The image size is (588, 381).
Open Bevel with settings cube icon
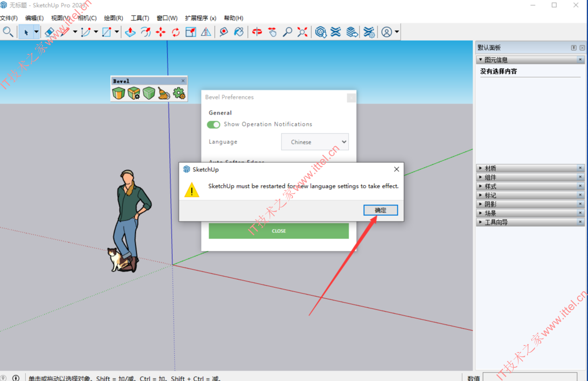(x=134, y=93)
